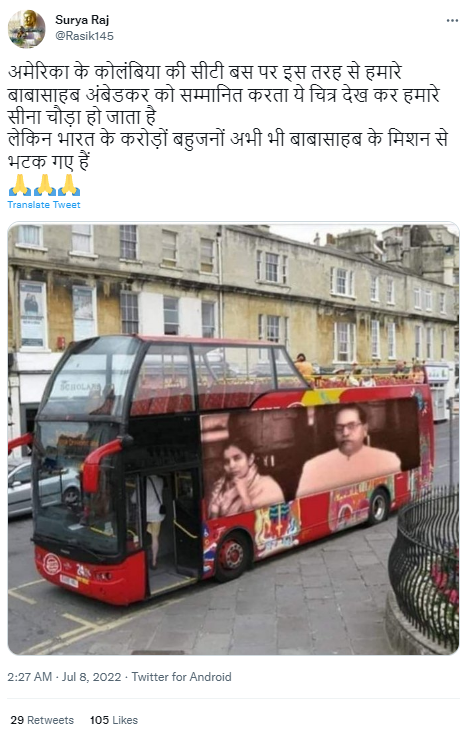The width and height of the screenshot is (464, 736).
Task: Click the middle folded-hands emoji
Action: click(44, 185)
